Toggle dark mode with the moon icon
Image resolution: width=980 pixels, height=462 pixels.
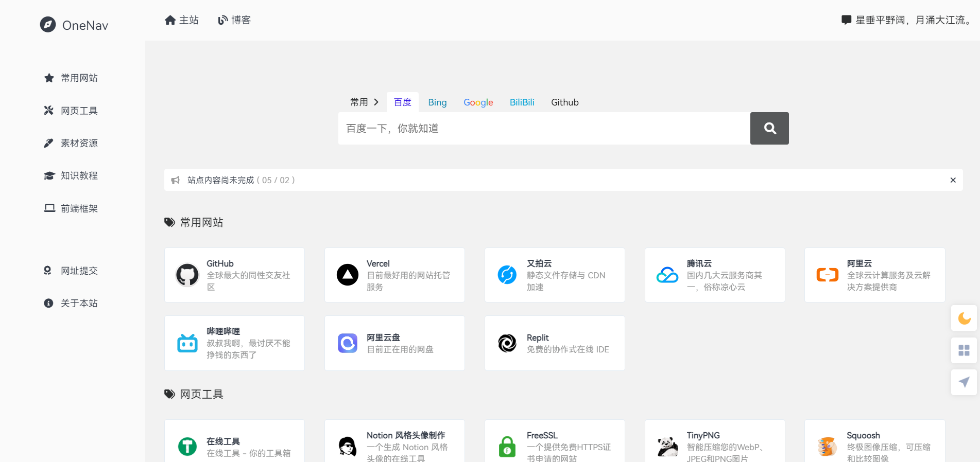(x=964, y=318)
